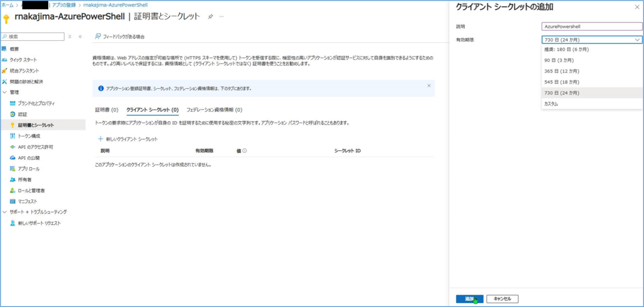Click the キャンセル button
644x307 pixels.
click(502, 298)
